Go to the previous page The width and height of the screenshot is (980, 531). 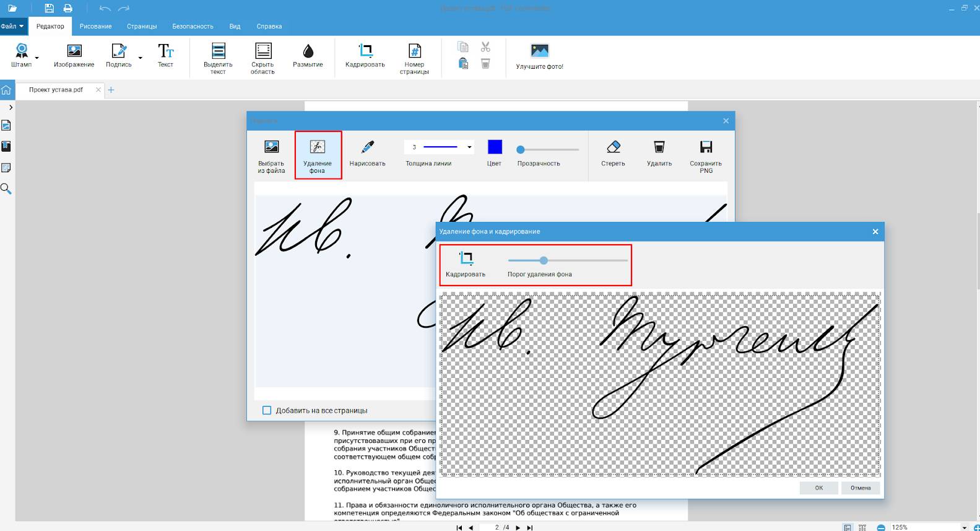[x=471, y=527]
